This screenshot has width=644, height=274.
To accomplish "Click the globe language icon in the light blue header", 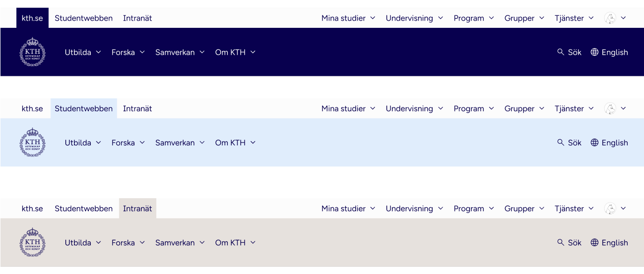I will click(594, 143).
